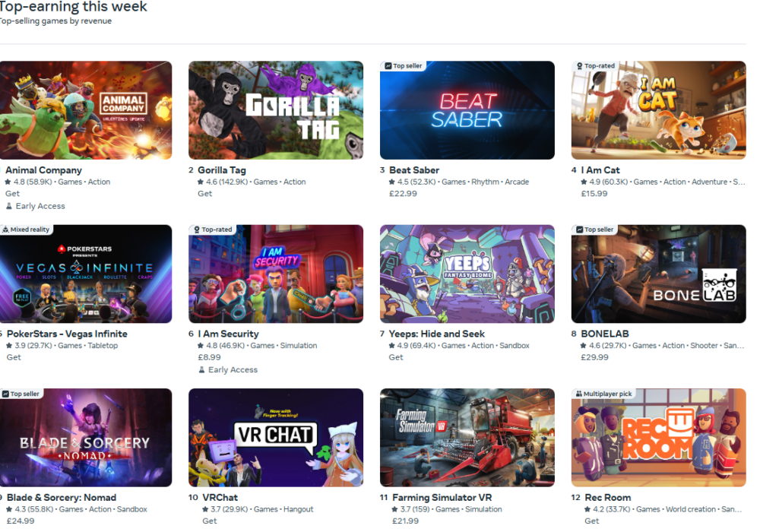760x532 pixels.
Task: Click the Beat Saber title link
Action: pyautogui.click(x=414, y=170)
